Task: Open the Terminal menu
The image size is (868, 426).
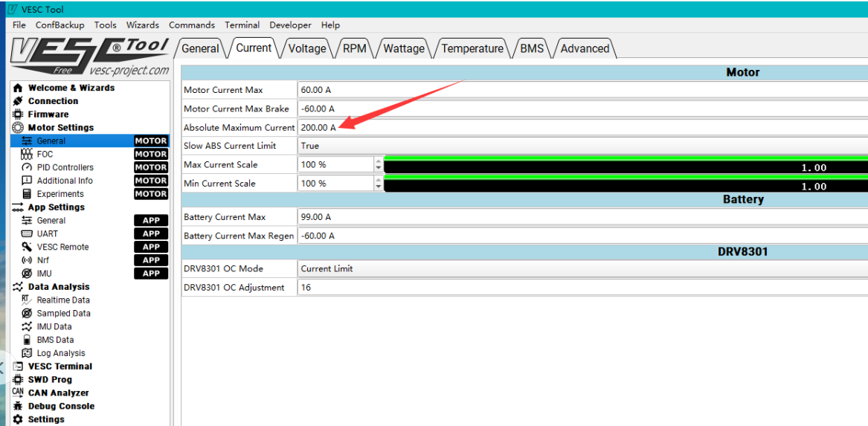Action: pyautogui.click(x=242, y=25)
